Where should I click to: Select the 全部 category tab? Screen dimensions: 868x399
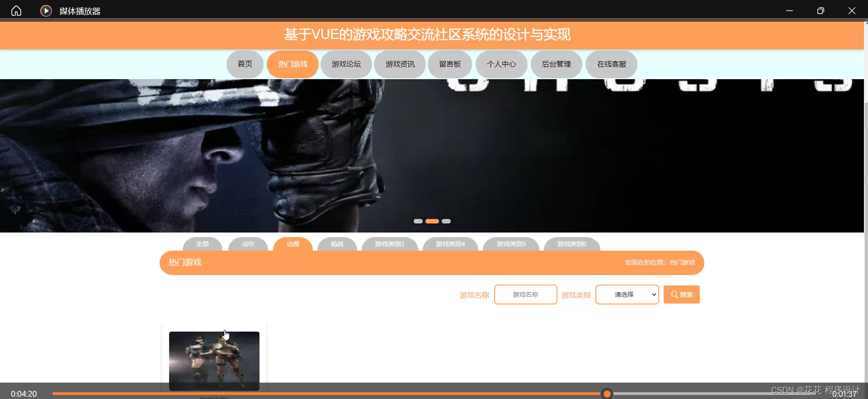pyautogui.click(x=203, y=244)
